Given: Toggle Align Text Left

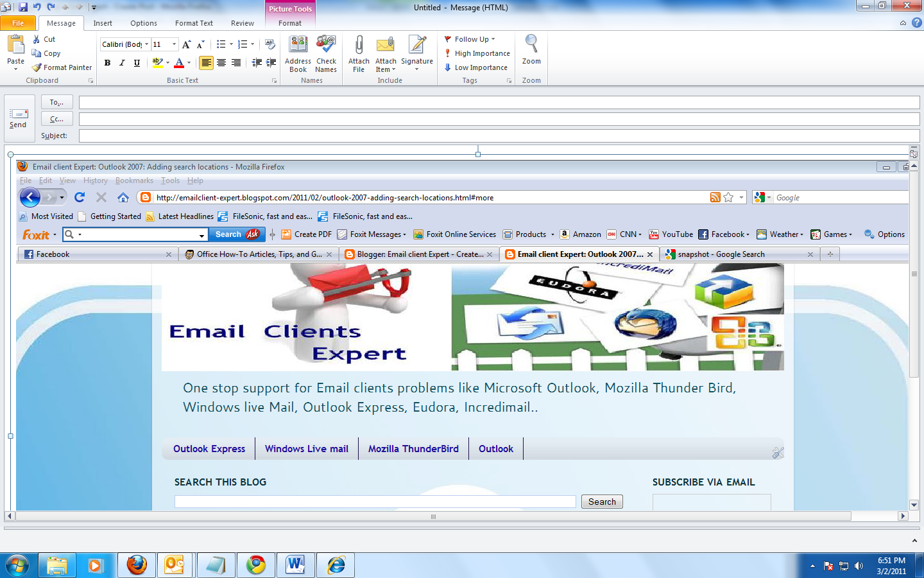Looking at the screenshot, I should tap(206, 62).
